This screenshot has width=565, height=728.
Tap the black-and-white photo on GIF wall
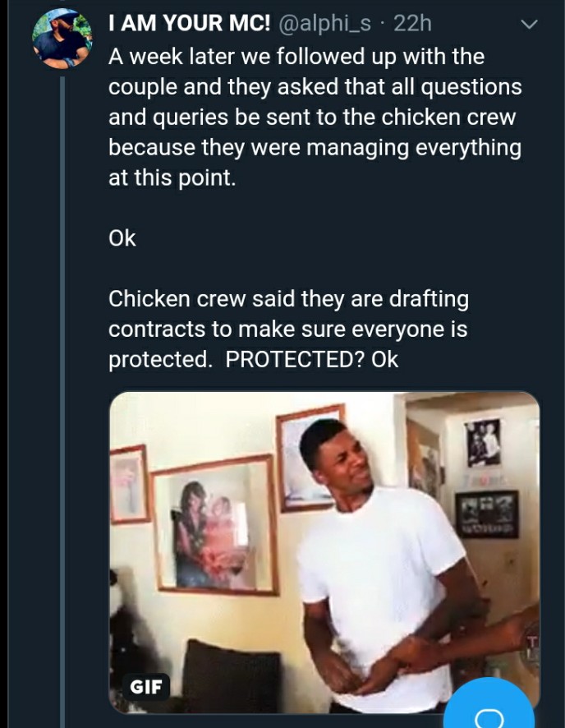tap(484, 442)
